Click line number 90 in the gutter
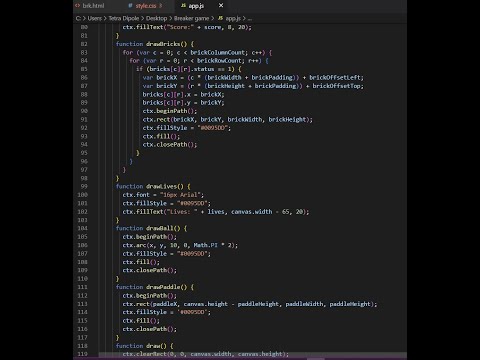Screen dimensions: 480x360 84,111
